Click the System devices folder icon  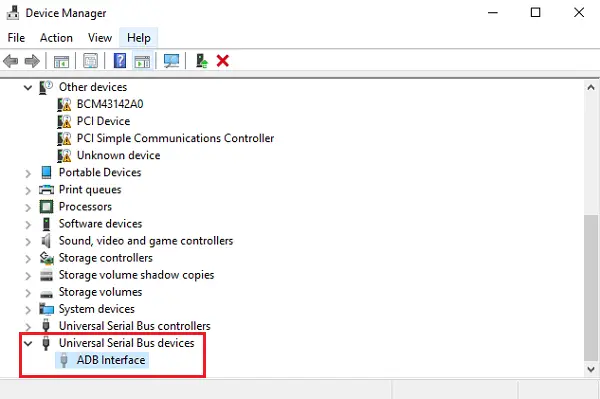(46, 309)
